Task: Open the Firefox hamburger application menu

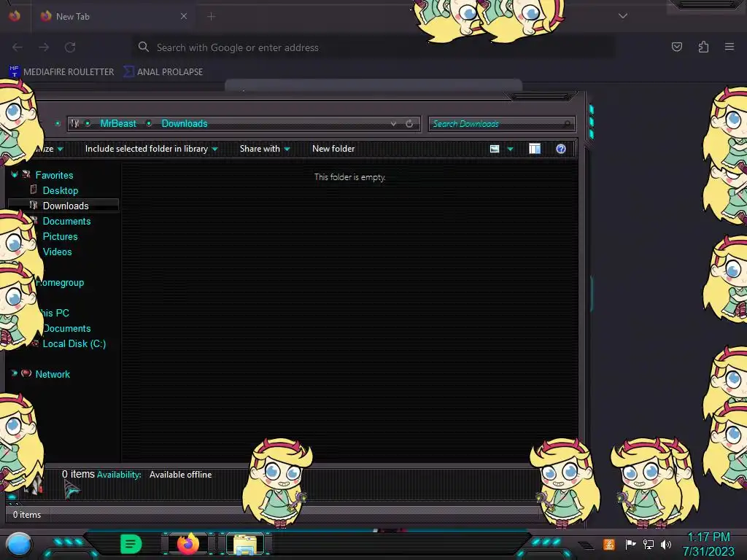Action: pyautogui.click(x=729, y=47)
